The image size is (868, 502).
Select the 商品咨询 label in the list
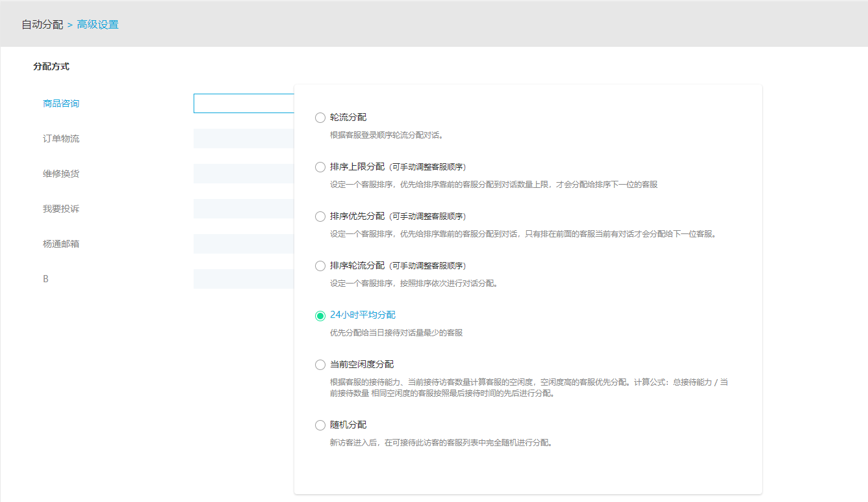(61, 103)
